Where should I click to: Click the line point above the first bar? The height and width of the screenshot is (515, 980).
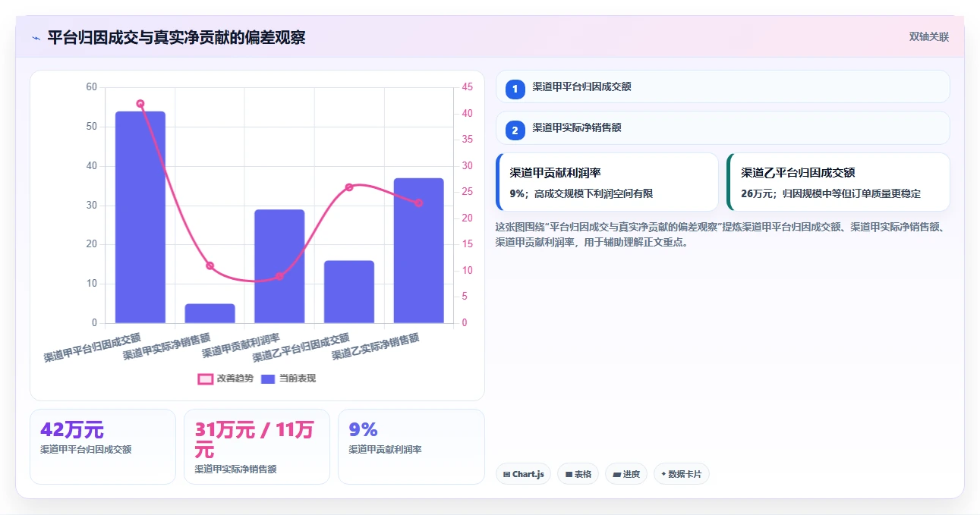click(x=140, y=104)
